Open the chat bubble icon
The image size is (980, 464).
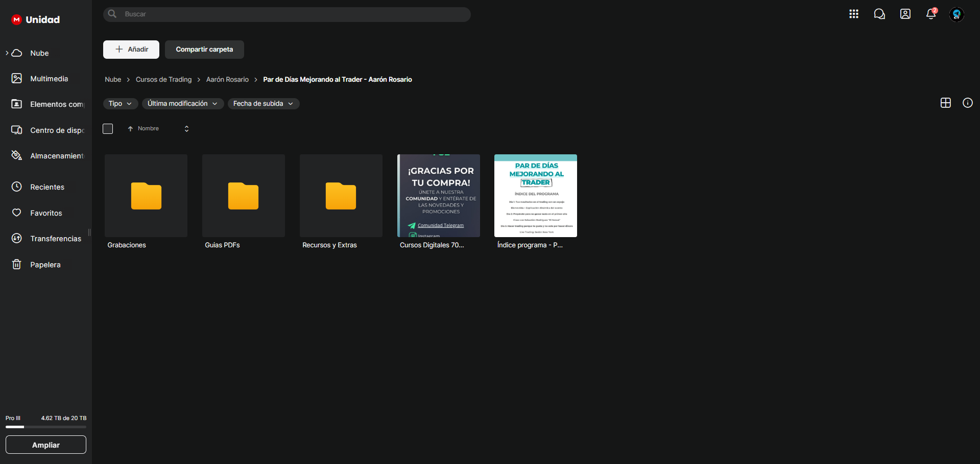(x=879, y=14)
